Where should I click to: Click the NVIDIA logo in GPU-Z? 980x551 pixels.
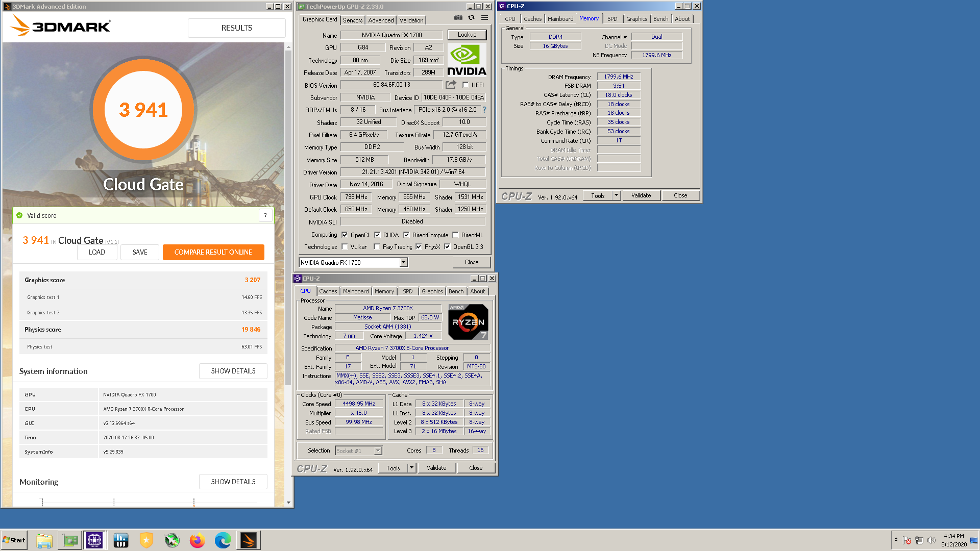coord(467,60)
